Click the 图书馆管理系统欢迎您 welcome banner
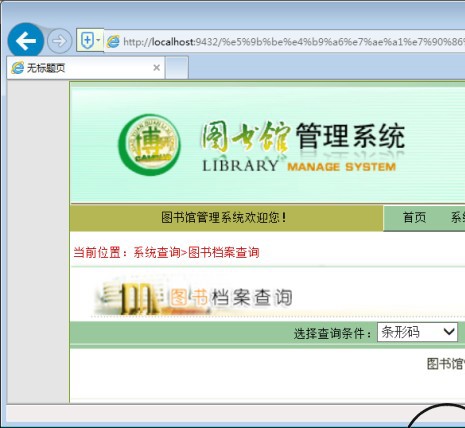The image size is (465, 428). click(224, 218)
